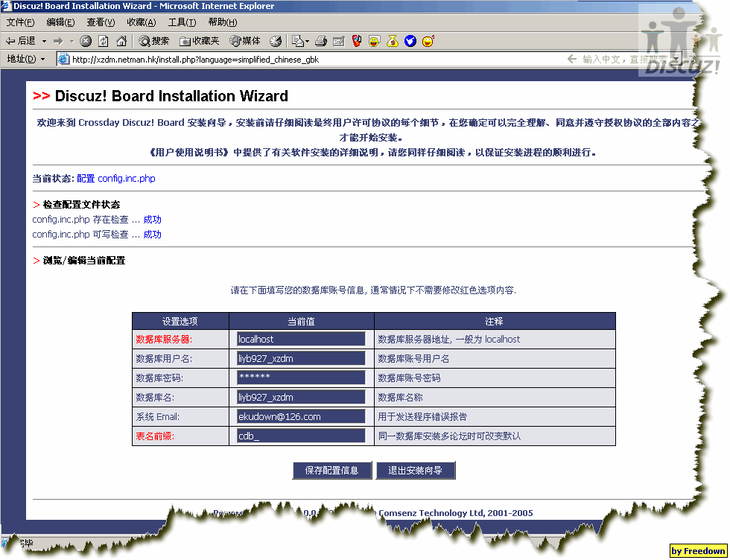Focus the 数据库密码 password field
This screenshot has height=560, width=730.
click(301, 378)
